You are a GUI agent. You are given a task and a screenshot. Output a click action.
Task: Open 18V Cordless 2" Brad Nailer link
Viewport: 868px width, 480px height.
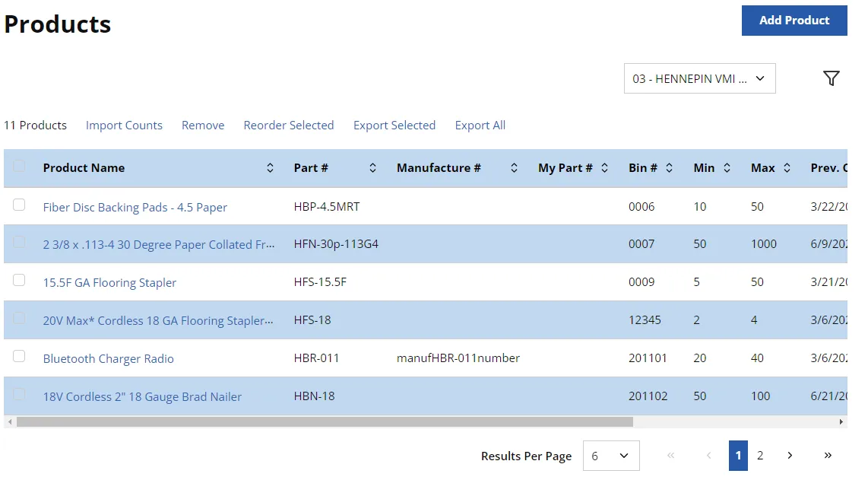coord(142,397)
